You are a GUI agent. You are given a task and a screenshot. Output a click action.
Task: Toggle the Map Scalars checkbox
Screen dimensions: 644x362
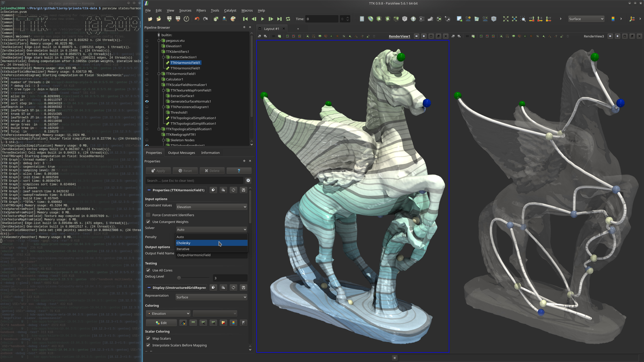click(148, 338)
